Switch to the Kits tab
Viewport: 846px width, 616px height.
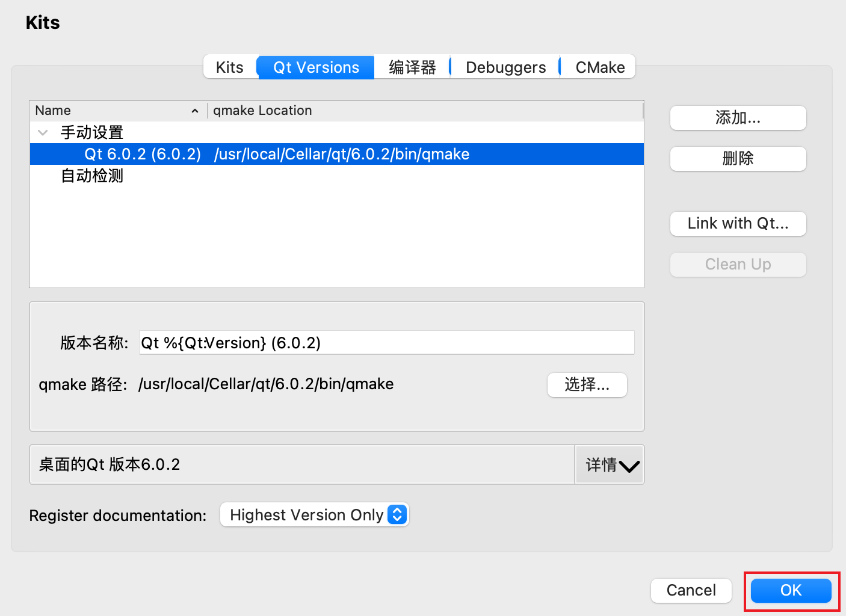coord(230,67)
